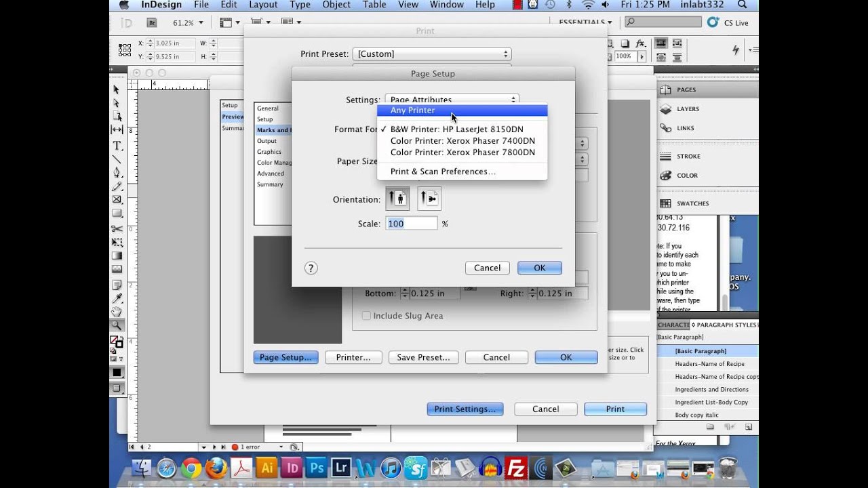Select the Type tool

(117, 146)
